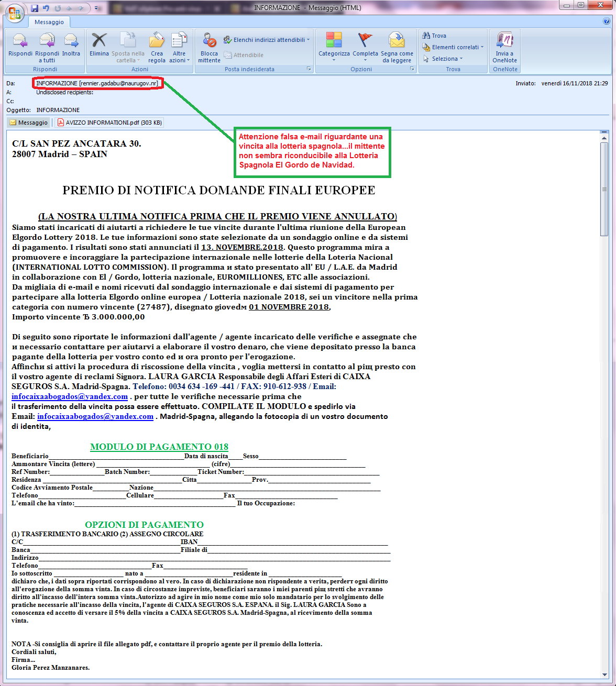Viewport: 616px width, 686px height.
Task: Click scrollbar down arrow at bottom
Action: (605, 675)
